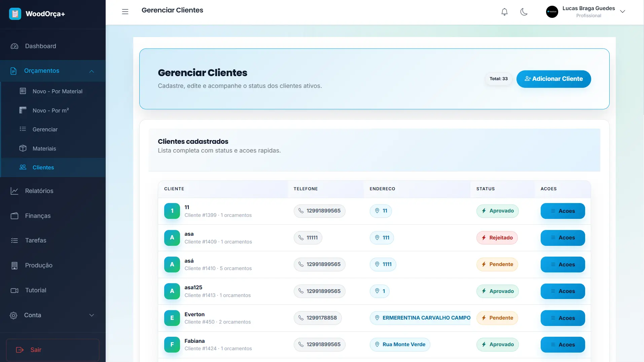Click the Novo - Por m² ruler icon
The image size is (644, 362).
23,110
